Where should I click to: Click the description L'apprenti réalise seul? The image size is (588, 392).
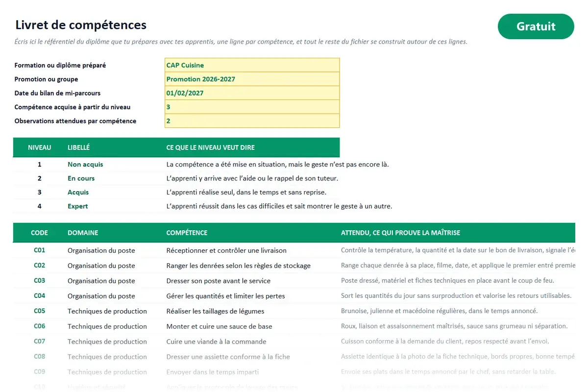[x=246, y=192]
